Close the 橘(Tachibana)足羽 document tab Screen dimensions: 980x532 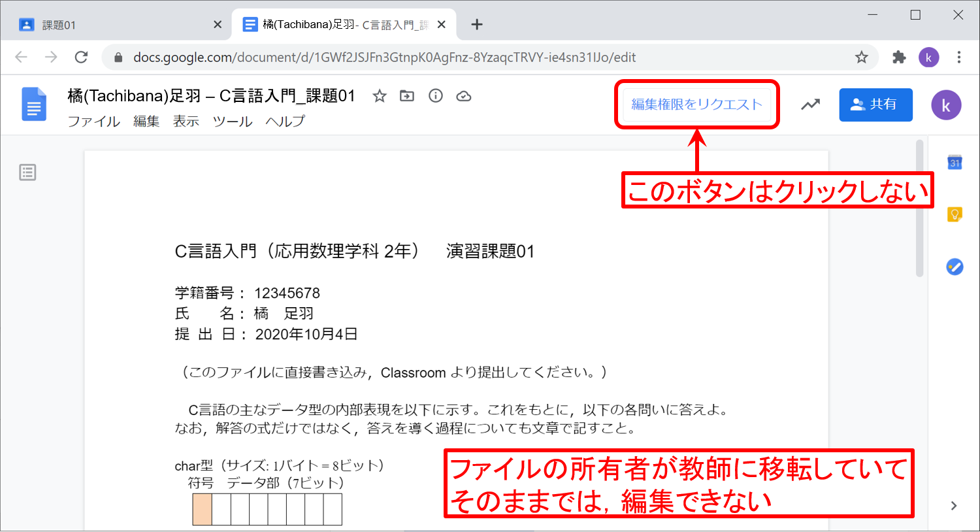click(x=442, y=25)
